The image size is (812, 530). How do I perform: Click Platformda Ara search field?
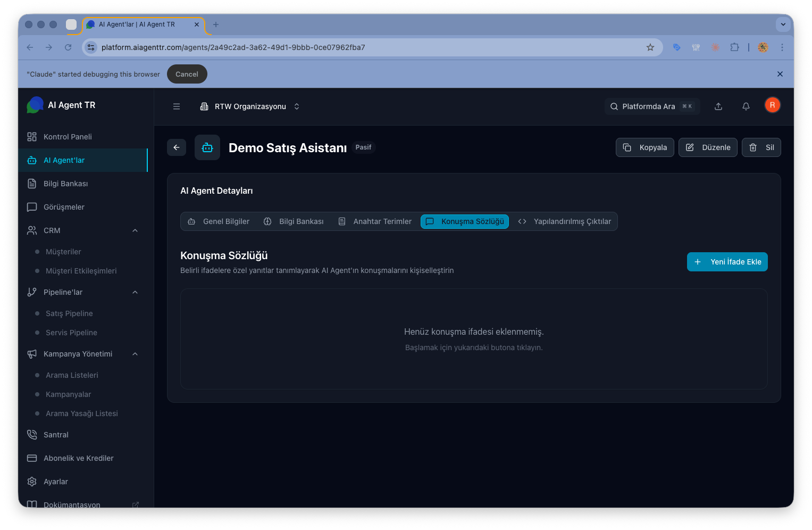[x=652, y=106]
